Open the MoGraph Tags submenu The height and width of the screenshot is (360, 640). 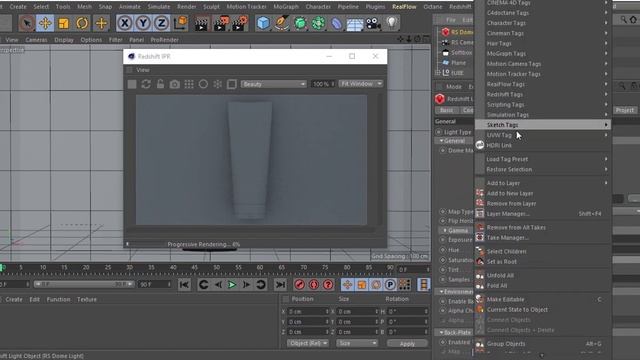[542, 53]
